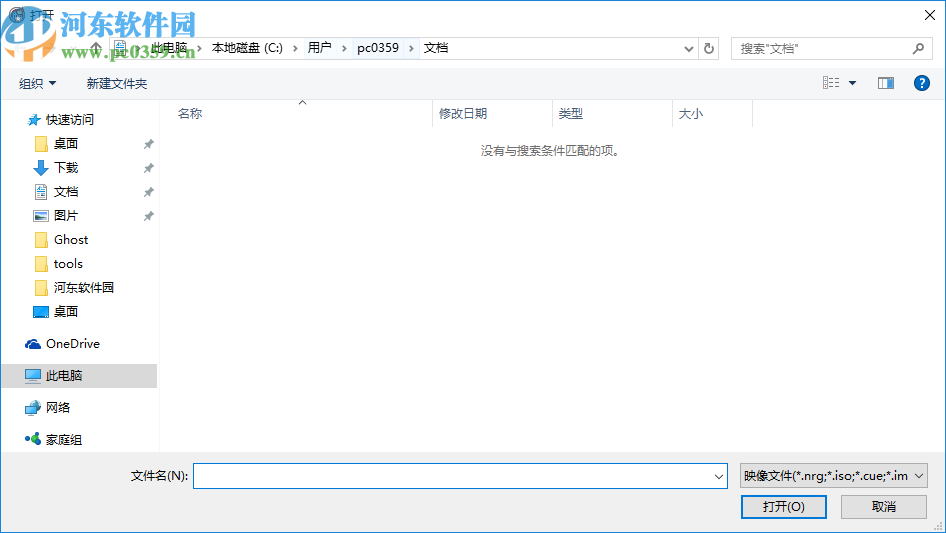Click the pin icon beside 下载
Viewport: 946px width, 533px height.
click(x=148, y=168)
